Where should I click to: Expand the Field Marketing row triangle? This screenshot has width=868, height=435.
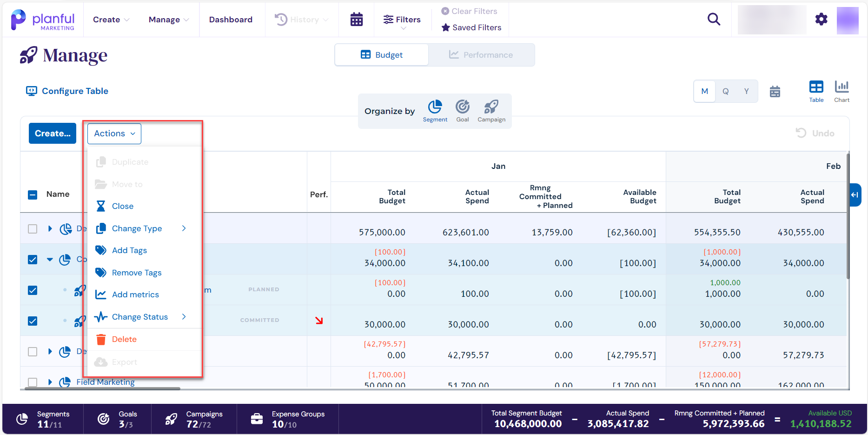50,382
